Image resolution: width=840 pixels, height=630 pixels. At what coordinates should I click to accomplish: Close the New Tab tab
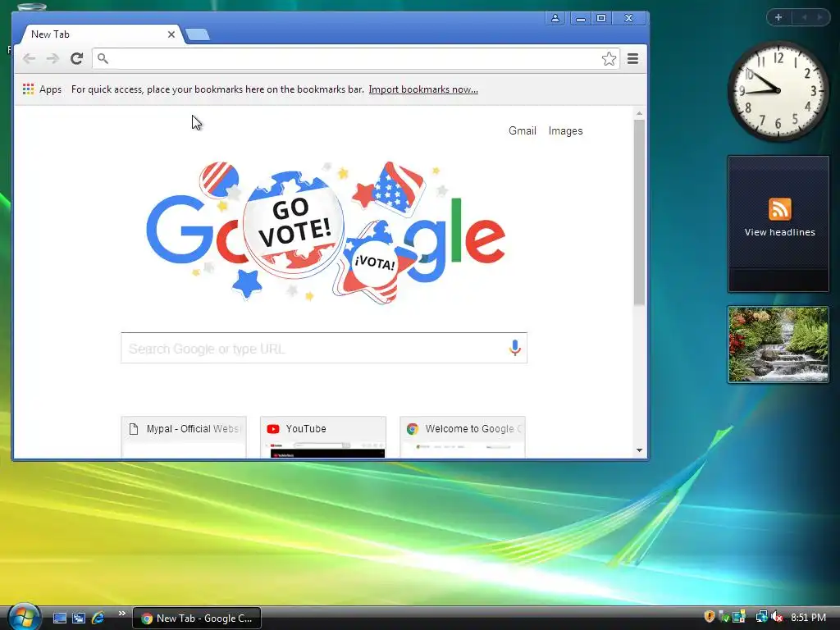tap(171, 34)
